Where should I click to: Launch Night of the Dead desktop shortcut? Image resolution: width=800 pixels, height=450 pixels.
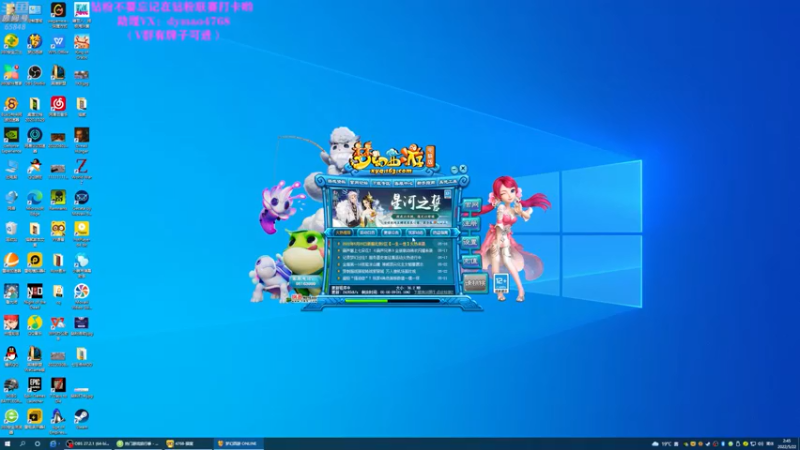(x=35, y=296)
